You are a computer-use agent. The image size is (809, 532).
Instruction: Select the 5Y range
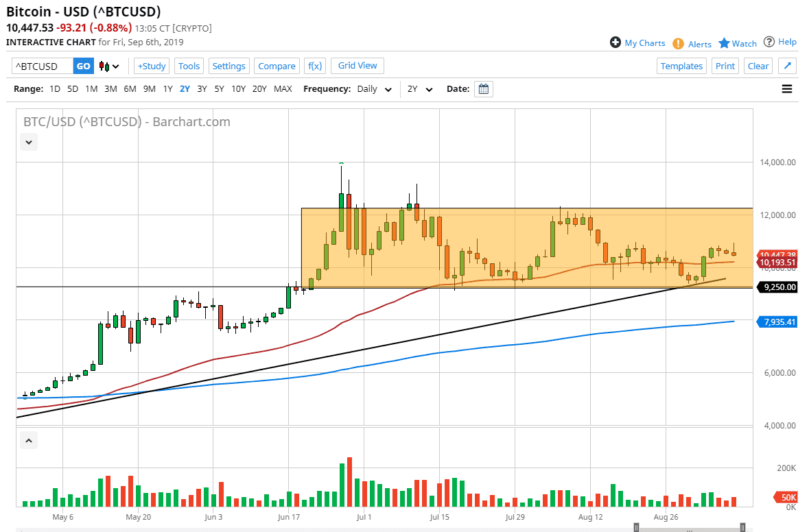220,88
